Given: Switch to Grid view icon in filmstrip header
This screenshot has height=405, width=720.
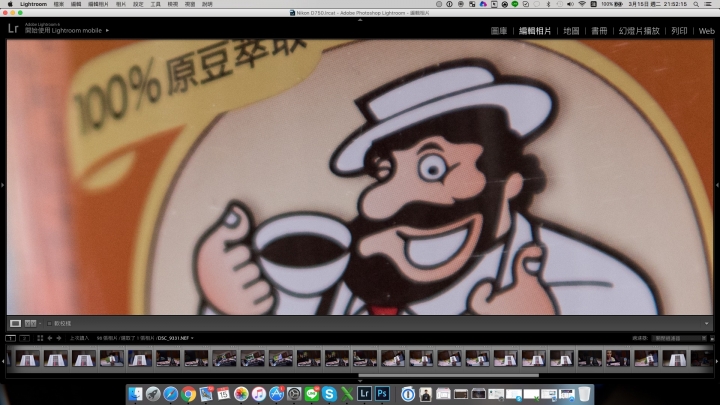Looking at the screenshot, I should point(40,338).
